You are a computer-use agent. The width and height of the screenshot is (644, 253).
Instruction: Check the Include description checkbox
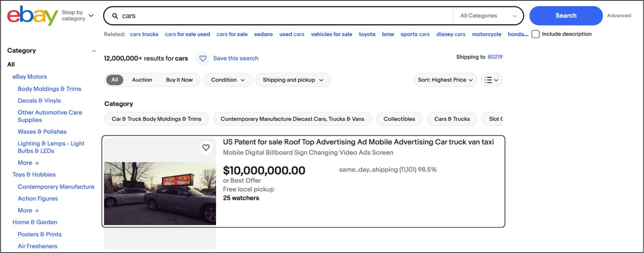[x=535, y=34]
